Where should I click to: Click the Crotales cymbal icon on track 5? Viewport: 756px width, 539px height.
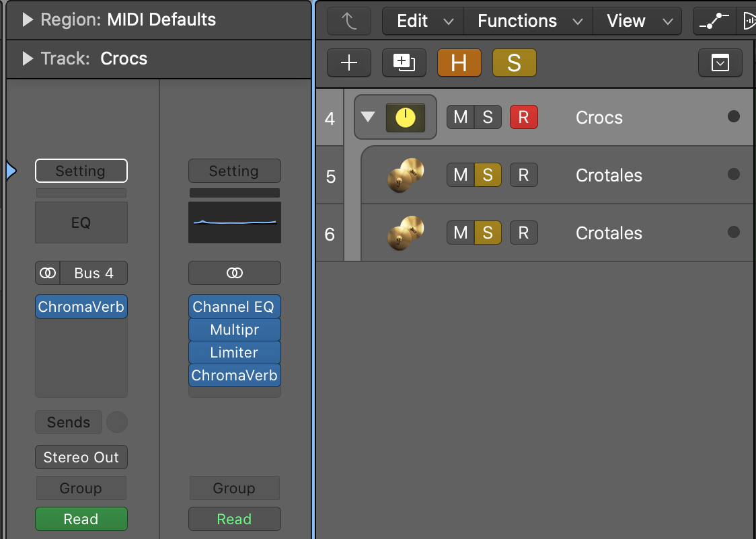click(406, 175)
